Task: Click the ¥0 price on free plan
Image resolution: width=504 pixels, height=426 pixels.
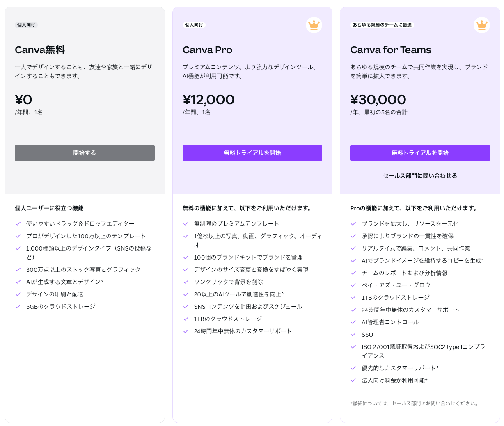Action: pos(23,99)
